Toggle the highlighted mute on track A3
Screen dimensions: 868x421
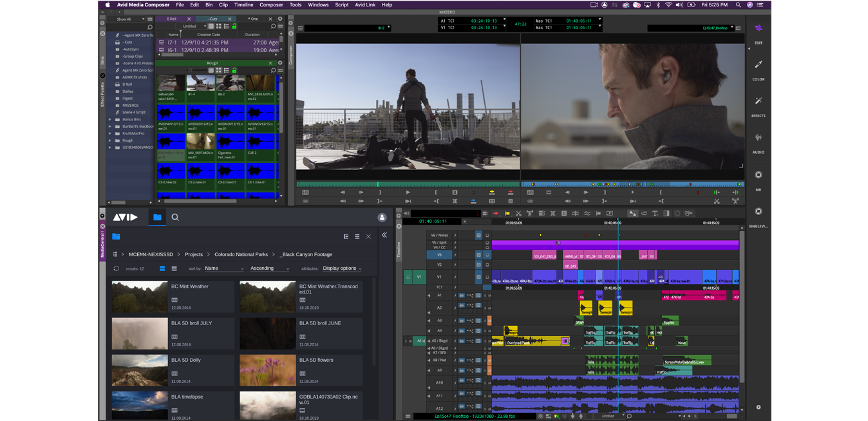pyautogui.click(x=489, y=320)
